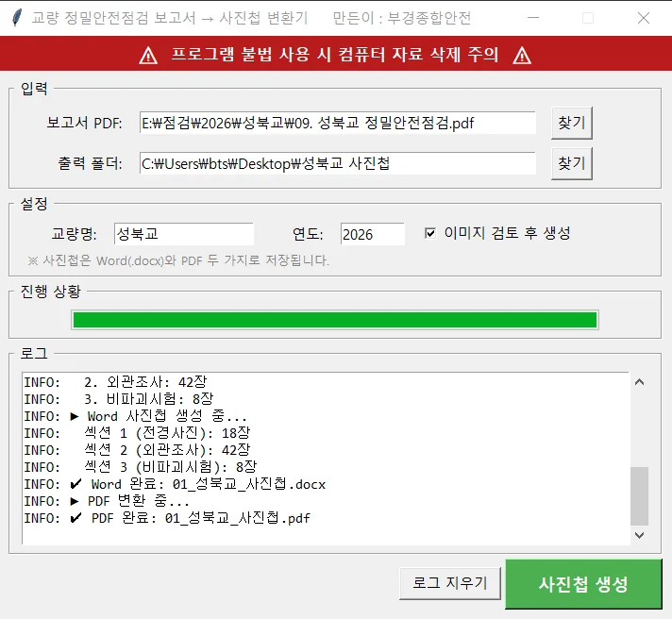672x619 pixels.
Task: Toggle the 이미지 검토 후 생성 checkbox
Action: click(429, 233)
